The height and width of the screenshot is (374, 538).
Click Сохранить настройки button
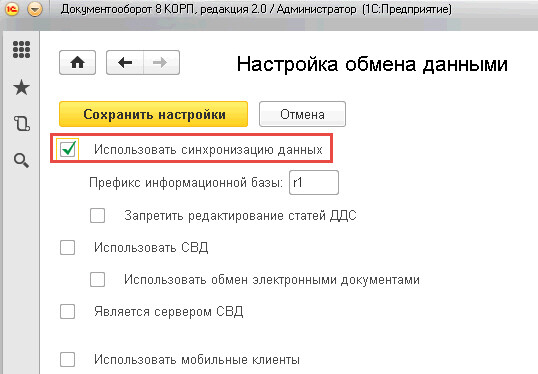pos(153,114)
